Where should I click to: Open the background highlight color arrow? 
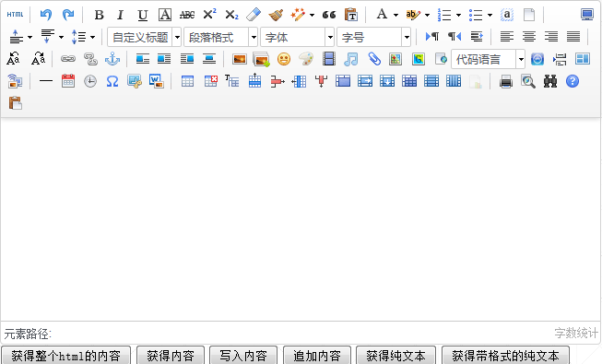pyautogui.click(x=428, y=16)
